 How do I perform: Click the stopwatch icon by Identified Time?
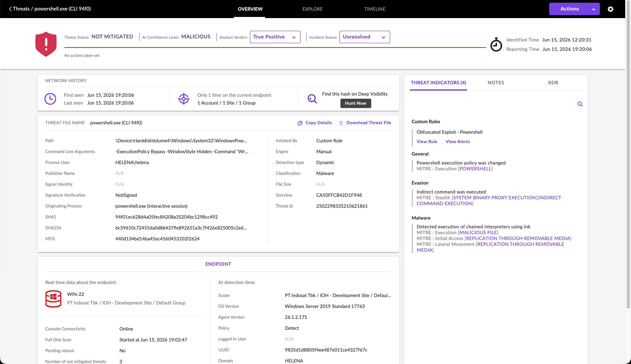[496, 45]
